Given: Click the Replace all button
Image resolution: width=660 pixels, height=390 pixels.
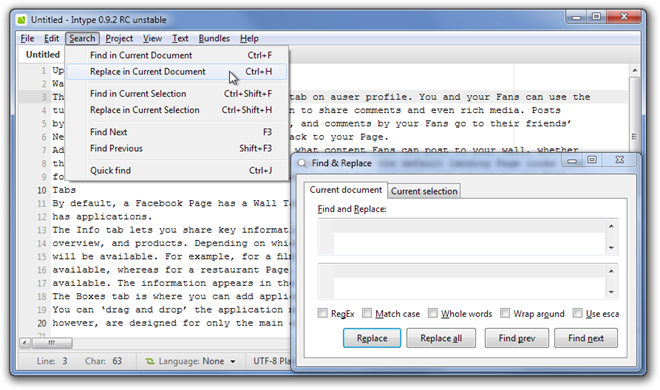Looking at the screenshot, I should click(x=441, y=338).
